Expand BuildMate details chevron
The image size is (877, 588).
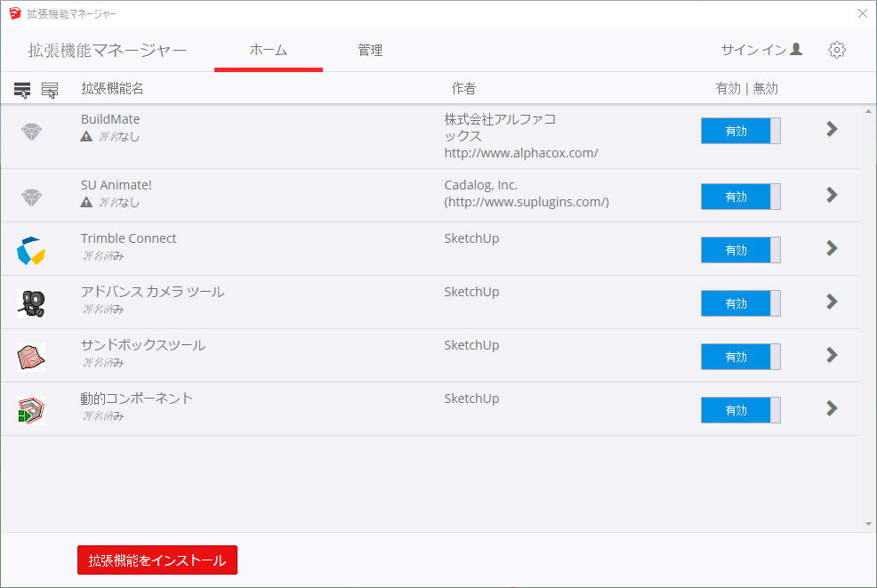[832, 129]
